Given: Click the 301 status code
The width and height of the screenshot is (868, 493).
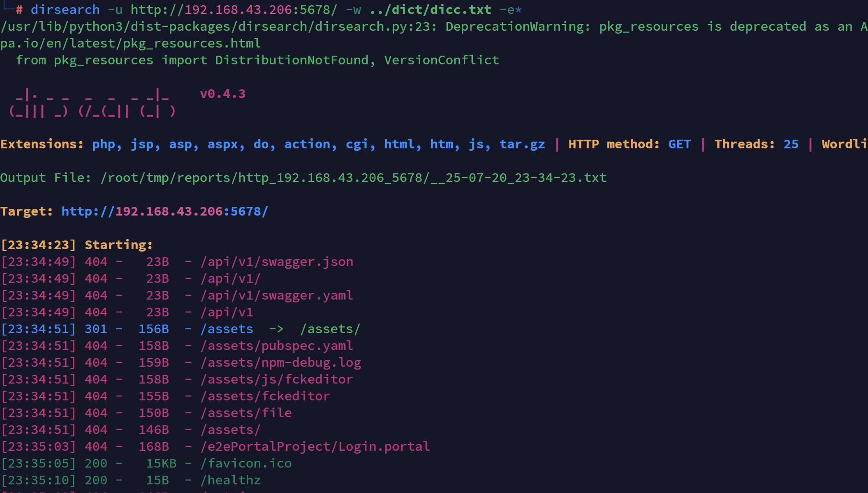Looking at the screenshot, I should [96, 329].
